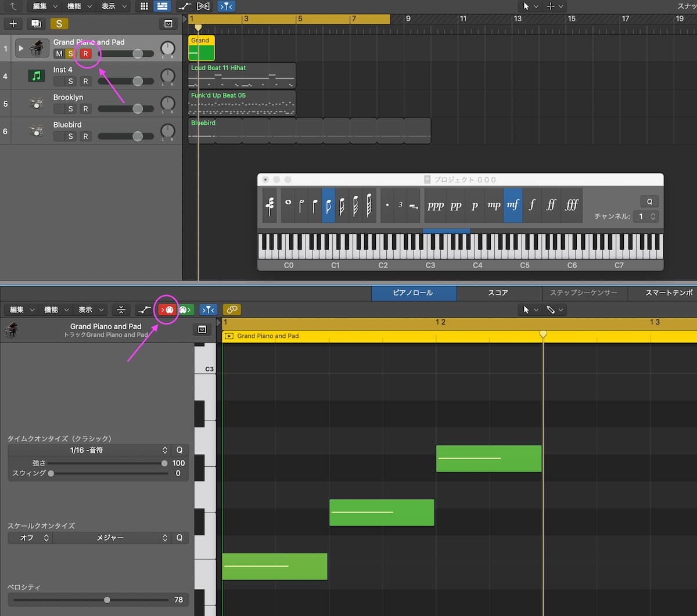Expand the Grand Piano and Pad track disclosure triangle
The height and width of the screenshot is (616, 697).
[21, 48]
